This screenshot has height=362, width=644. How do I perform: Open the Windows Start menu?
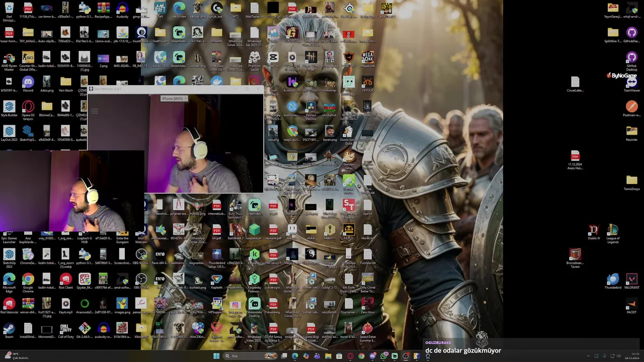[216, 356]
